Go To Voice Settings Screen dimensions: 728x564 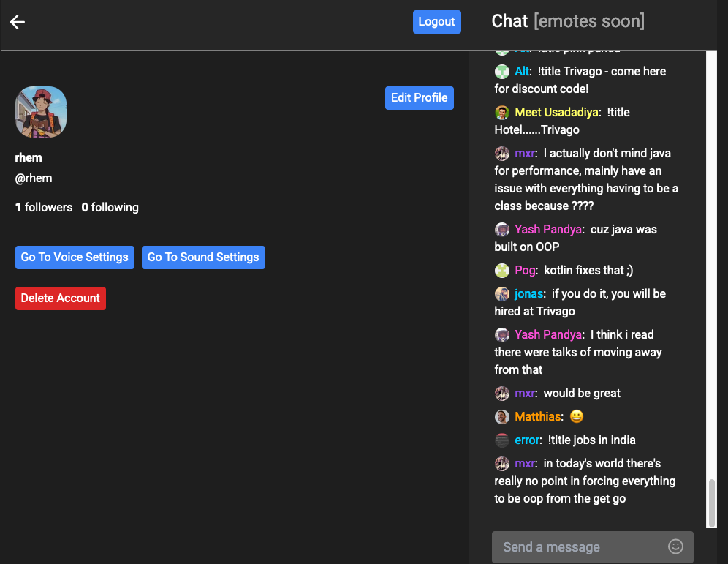click(74, 257)
